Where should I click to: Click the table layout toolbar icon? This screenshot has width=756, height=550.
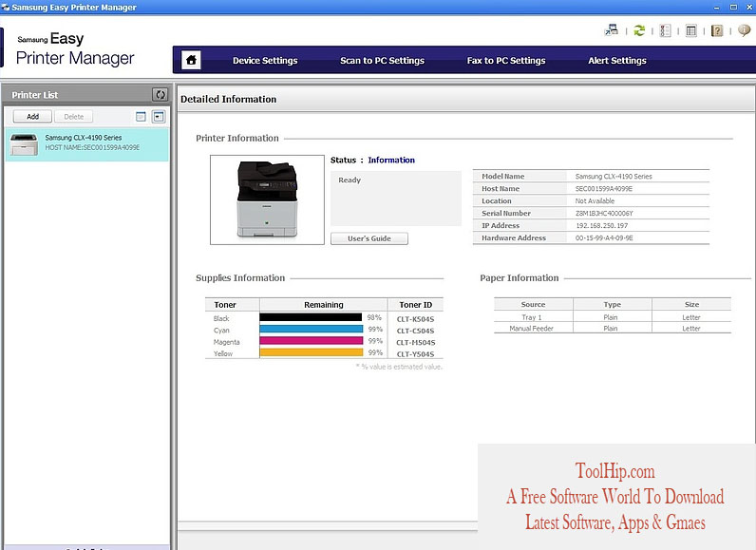690,30
